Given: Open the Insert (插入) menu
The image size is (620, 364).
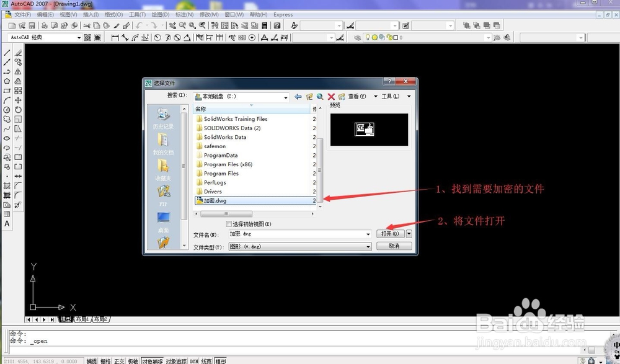Looking at the screenshot, I should point(91,15).
